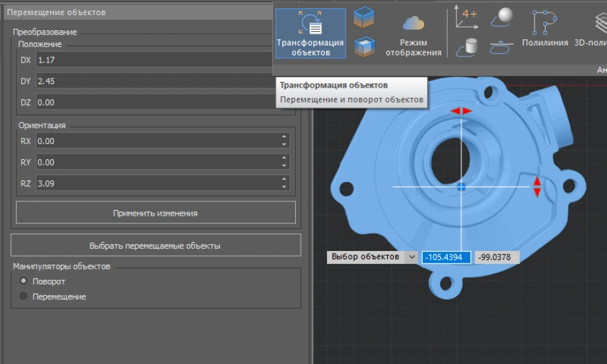Click the horizontal red arrow manipulator
This screenshot has height=364, width=607.
[461, 110]
